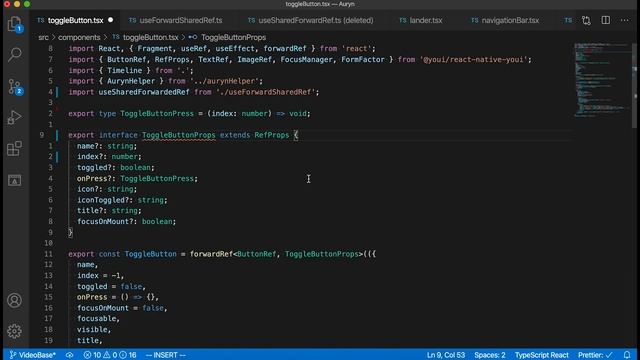Image resolution: width=640 pixels, height=360 pixels.
Task: Click src breadcrumb
Action: coord(43,37)
